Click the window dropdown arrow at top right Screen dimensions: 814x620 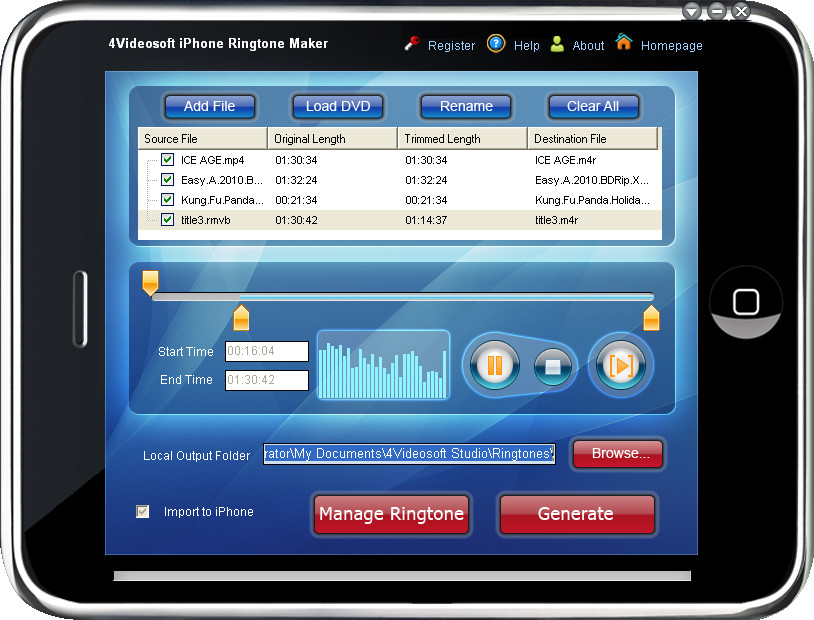691,11
